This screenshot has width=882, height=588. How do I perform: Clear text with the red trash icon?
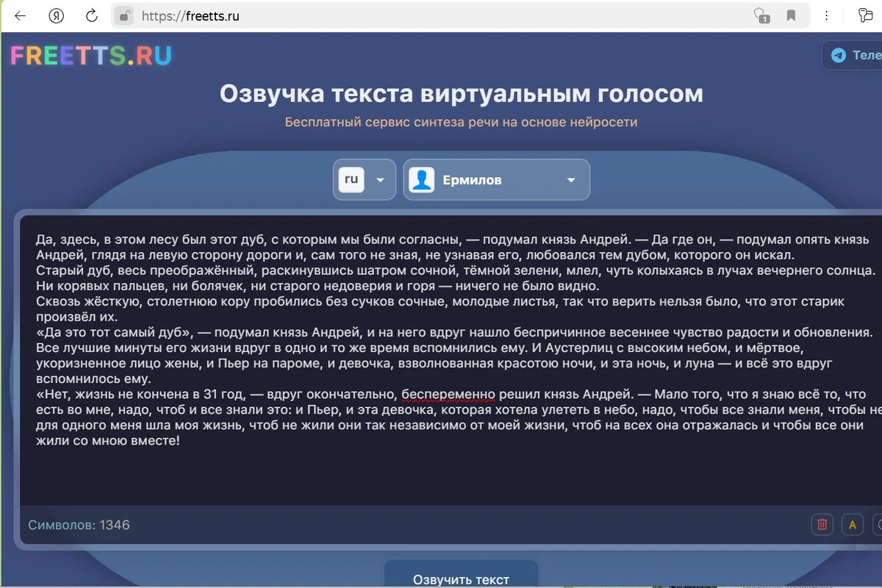822,525
